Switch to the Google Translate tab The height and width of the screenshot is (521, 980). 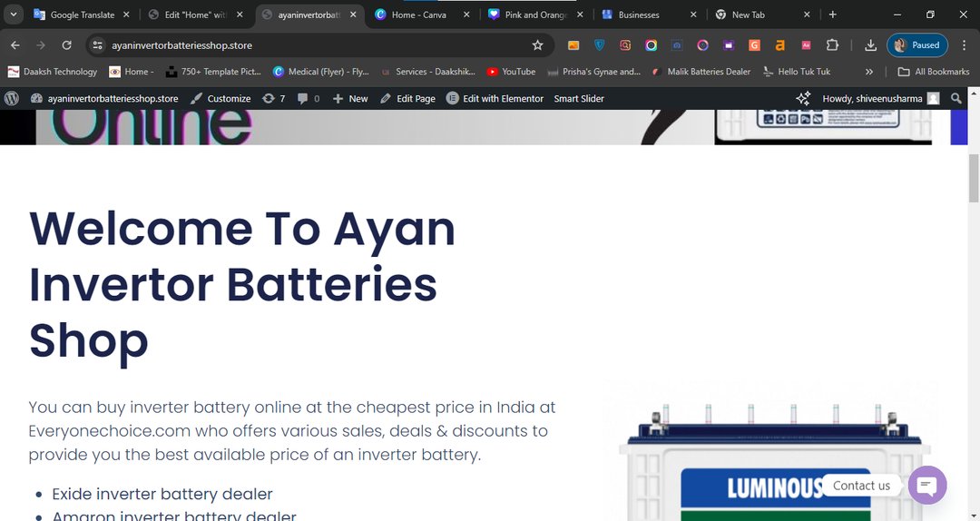82,15
